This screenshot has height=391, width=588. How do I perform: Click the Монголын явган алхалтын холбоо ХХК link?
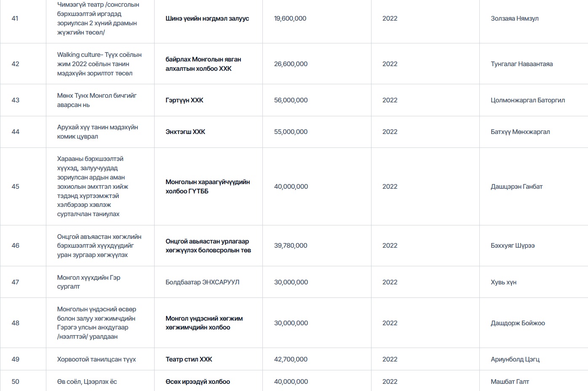pyautogui.click(x=203, y=64)
